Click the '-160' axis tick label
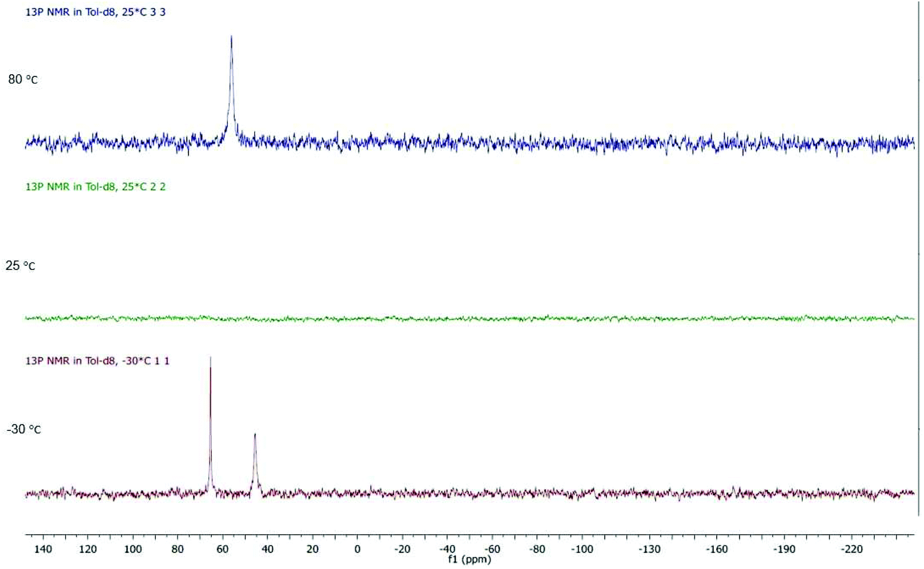Screen dimensions: 924x569 717,549
